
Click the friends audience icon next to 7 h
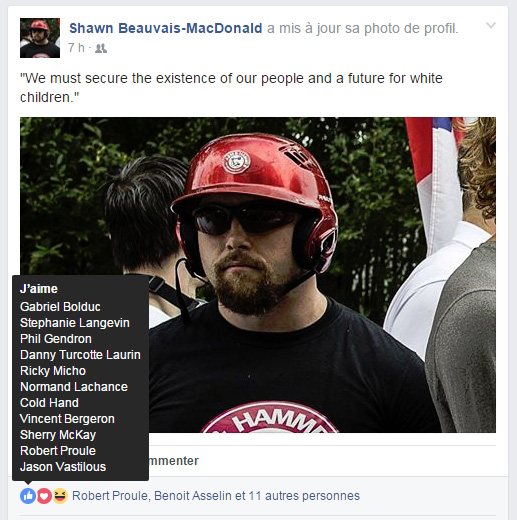coord(101,49)
